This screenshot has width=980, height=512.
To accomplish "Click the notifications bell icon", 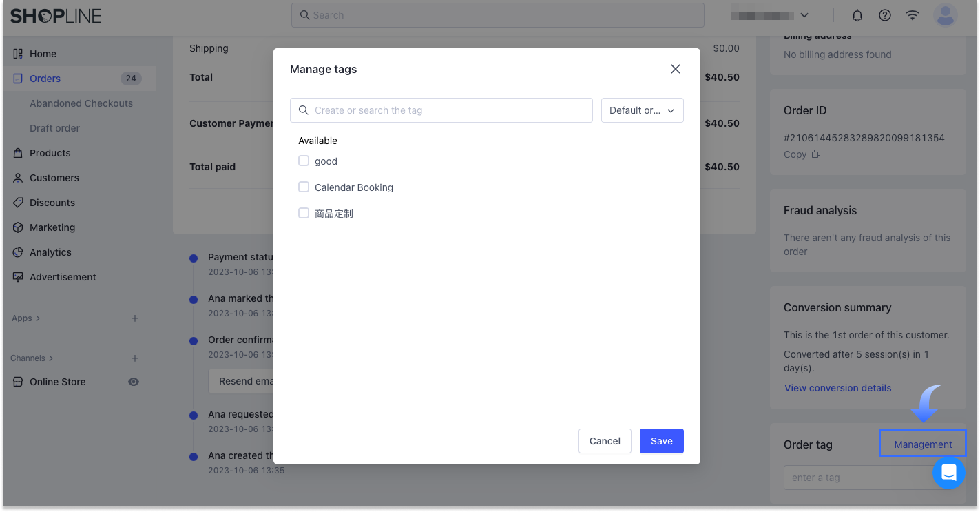I will click(857, 15).
